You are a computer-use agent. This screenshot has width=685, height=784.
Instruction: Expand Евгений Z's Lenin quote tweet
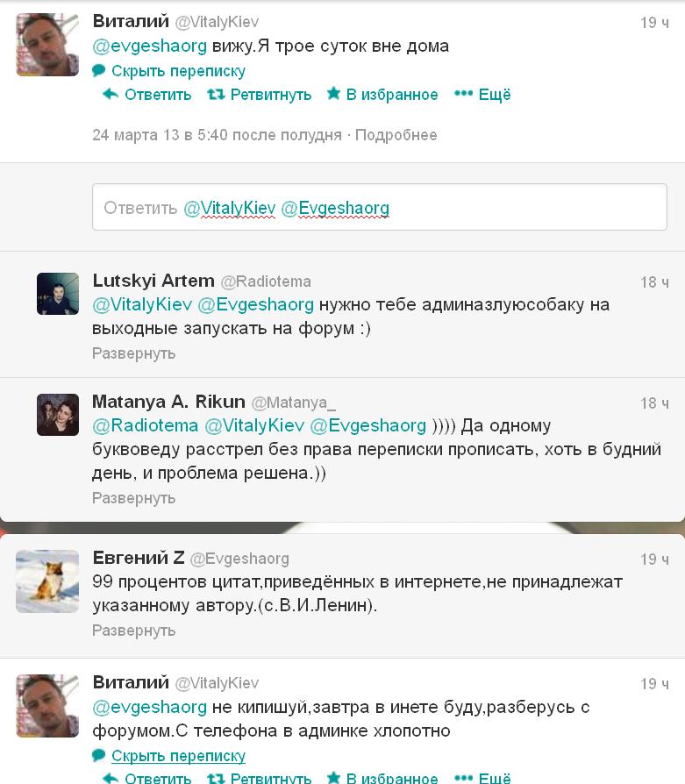[x=133, y=631]
